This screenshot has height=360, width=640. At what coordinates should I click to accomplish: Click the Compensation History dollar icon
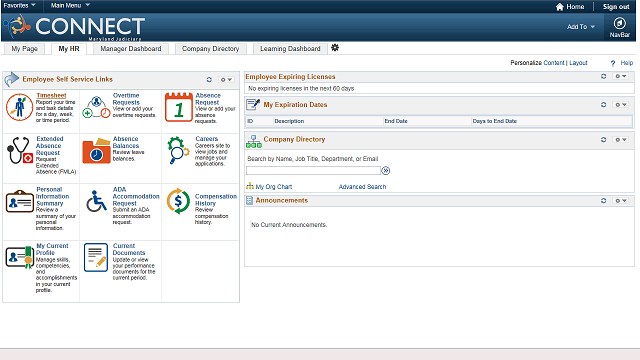[178, 201]
